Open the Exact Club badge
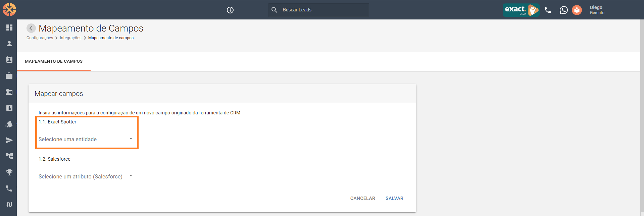This screenshot has height=216, width=644. pos(521,10)
